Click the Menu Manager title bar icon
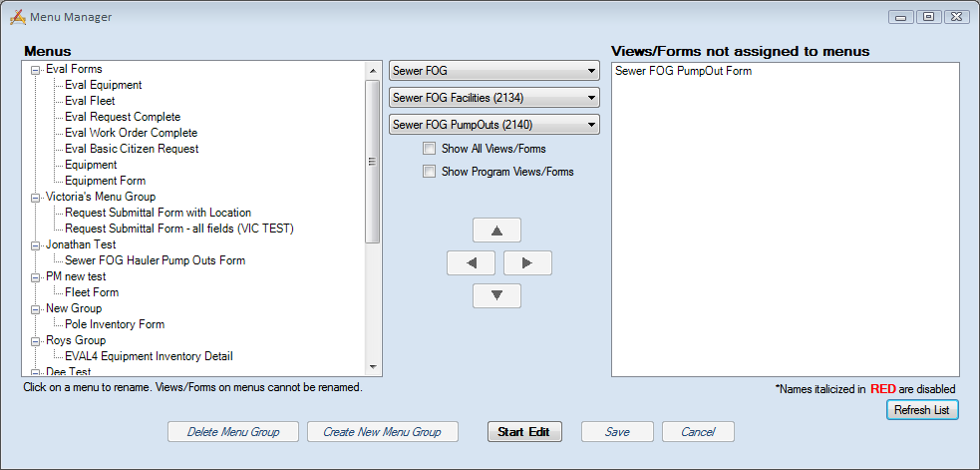This screenshot has width=980, height=470. click(17, 17)
